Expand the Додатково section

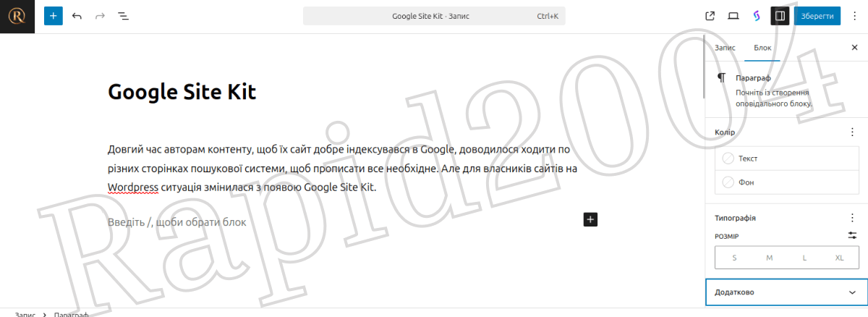click(786, 292)
